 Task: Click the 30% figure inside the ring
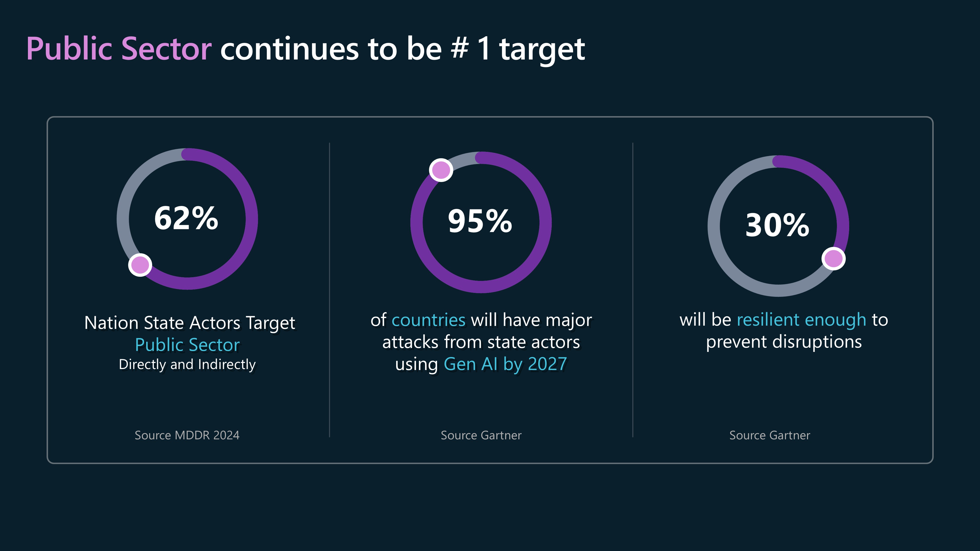click(777, 225)
